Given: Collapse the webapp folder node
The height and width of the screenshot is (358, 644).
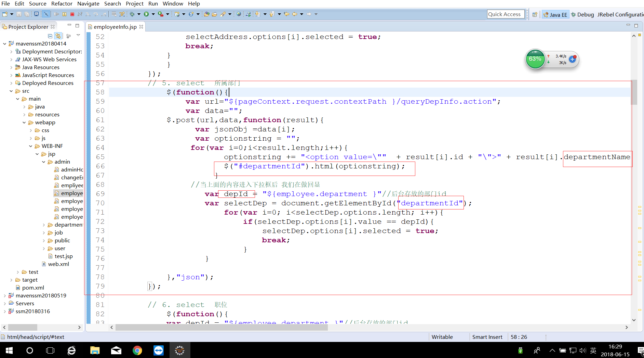Looking at the screenshot, I should (24, 123).
